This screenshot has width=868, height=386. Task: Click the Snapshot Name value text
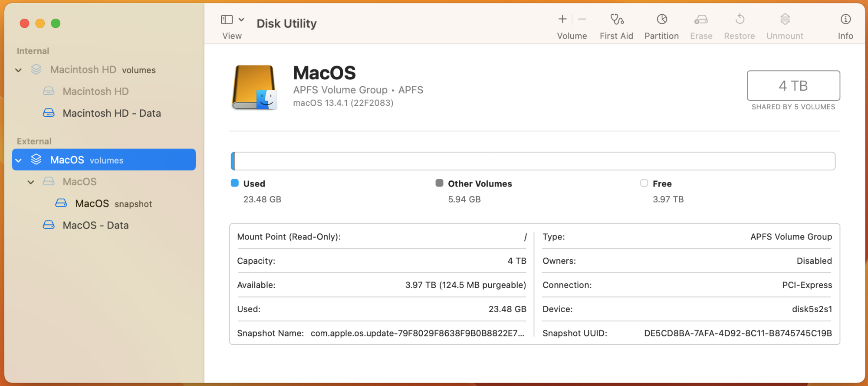(x=418, y=333)
